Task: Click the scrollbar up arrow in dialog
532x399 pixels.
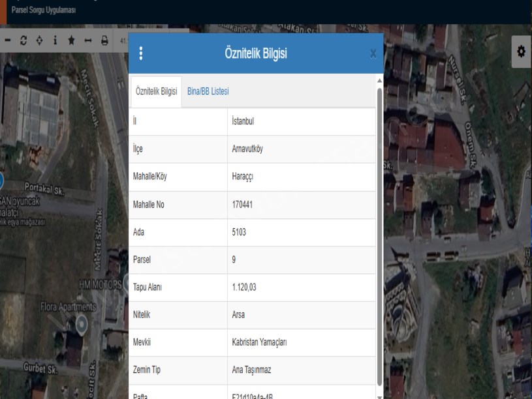Action: [379, 80]
